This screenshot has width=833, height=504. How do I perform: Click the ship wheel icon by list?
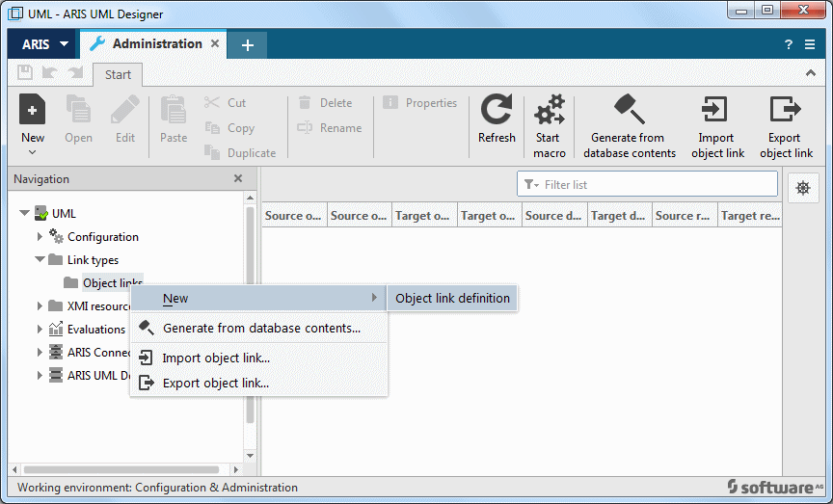pyautogui.click(x=803, y=188)
